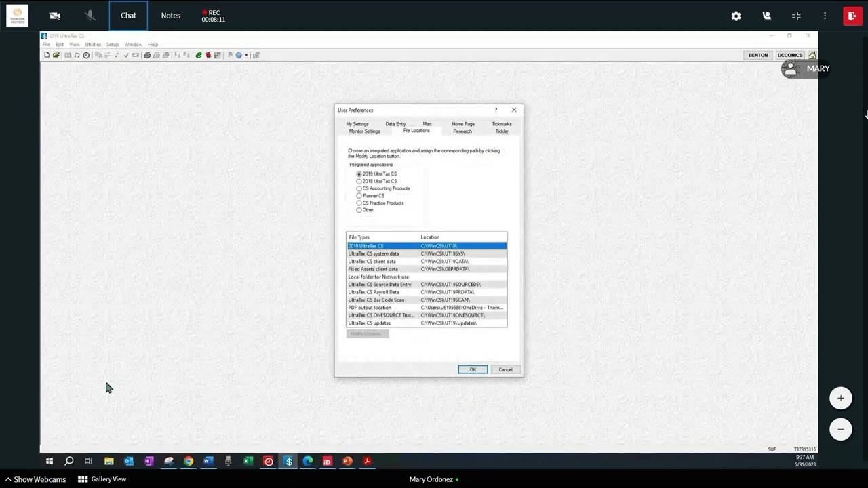Click OK in User Preferences
Image resolution: width=868 pixels, height=488 pixels.
pos(473,369)
